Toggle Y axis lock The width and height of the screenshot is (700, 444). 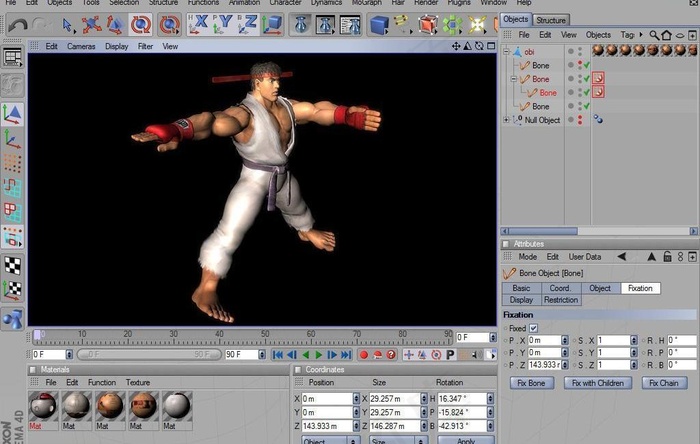(x=222, y=24)
